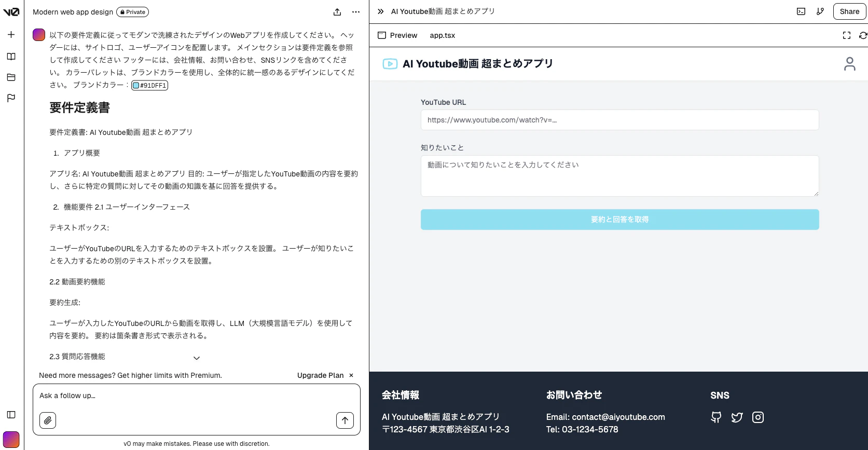Open the library book icon in the sidebar

tap(11, 57)
